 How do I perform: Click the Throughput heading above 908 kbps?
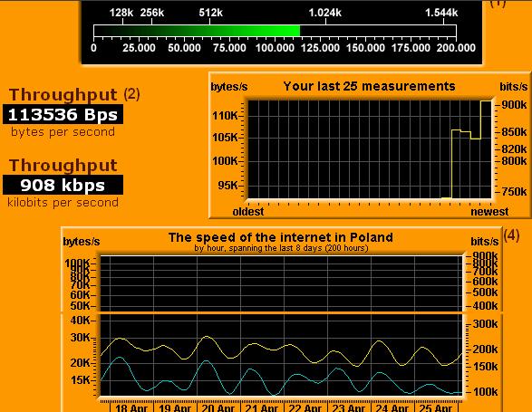[x=63, y=166]
